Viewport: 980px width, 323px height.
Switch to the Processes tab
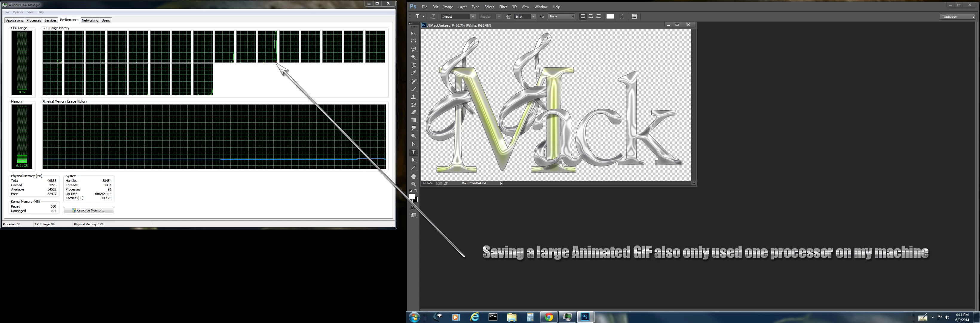click(x=33, y=21)
